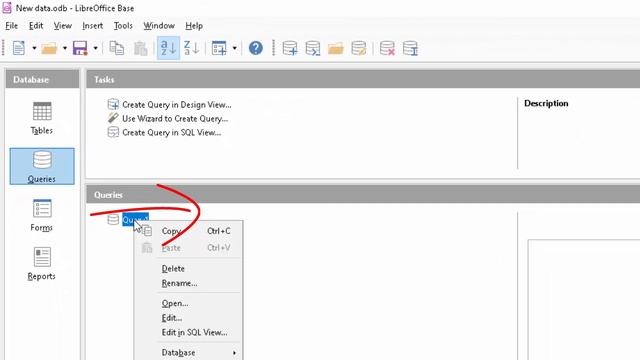The width and height of the screenshot is (640, 360).
Task: Click the Save toolbar icon
Action: [80, 48]
